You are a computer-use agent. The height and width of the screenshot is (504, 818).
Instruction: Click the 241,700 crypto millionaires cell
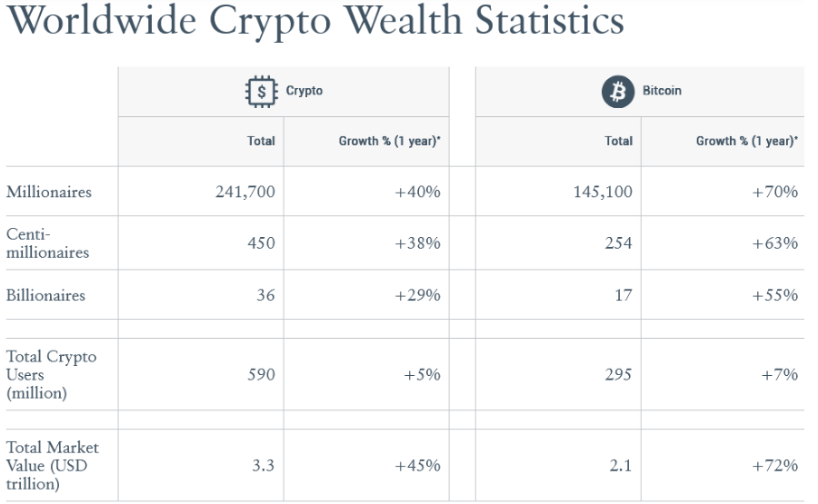coord(244,193)
